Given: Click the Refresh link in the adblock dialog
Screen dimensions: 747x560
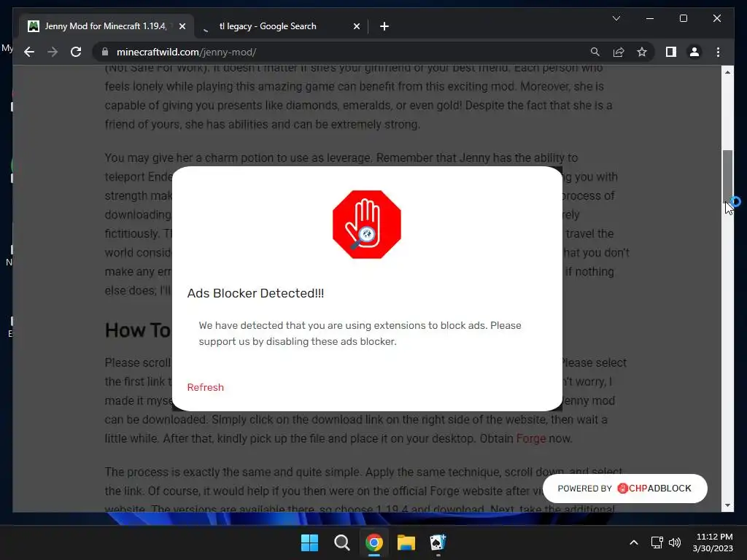Looking at the screenshot, I should 205,387.
